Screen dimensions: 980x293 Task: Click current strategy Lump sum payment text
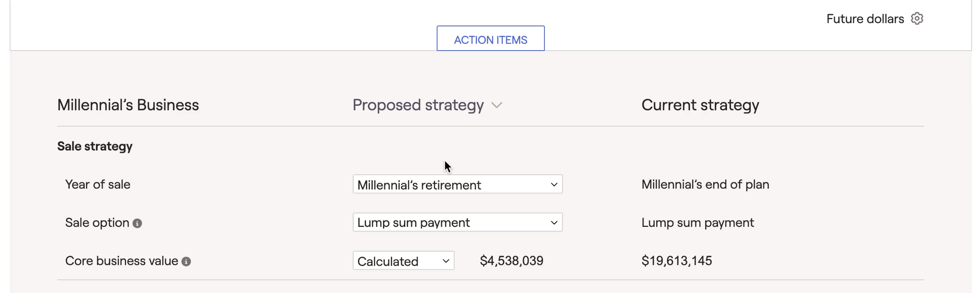[698, 223]
